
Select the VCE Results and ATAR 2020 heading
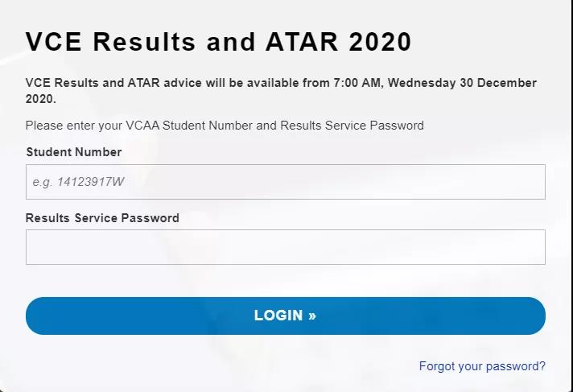coord(219,42)
